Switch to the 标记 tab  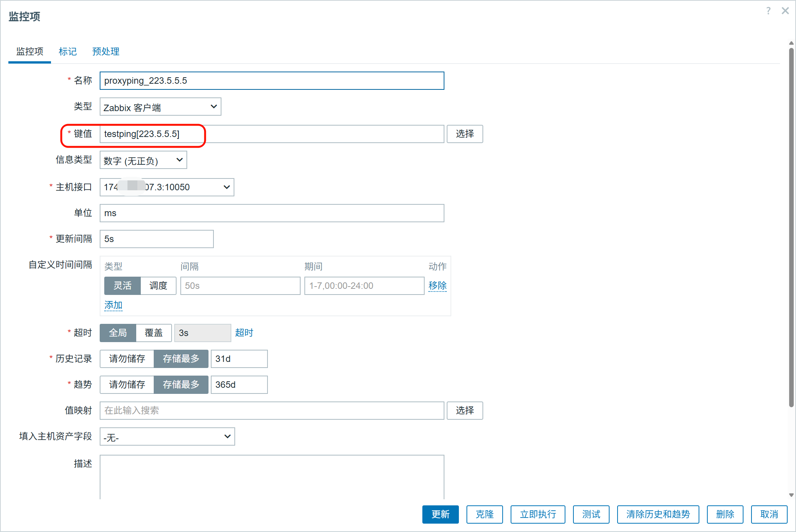pyautogui.click(x=68, y=51)
